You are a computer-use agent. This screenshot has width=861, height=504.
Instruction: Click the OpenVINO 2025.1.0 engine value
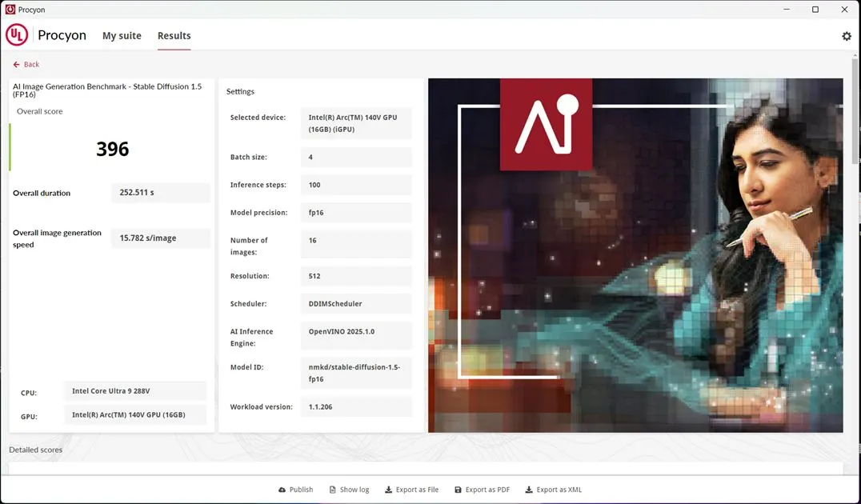356,335
